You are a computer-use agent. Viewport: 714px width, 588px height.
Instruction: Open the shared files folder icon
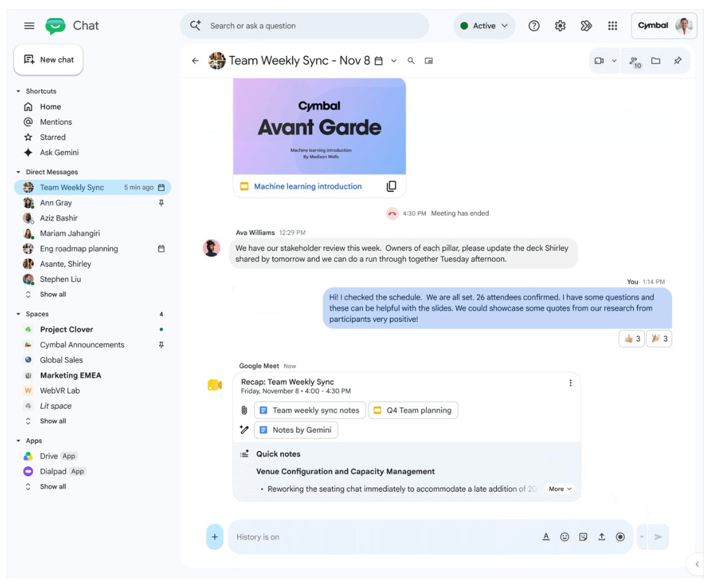pos(656,61)
